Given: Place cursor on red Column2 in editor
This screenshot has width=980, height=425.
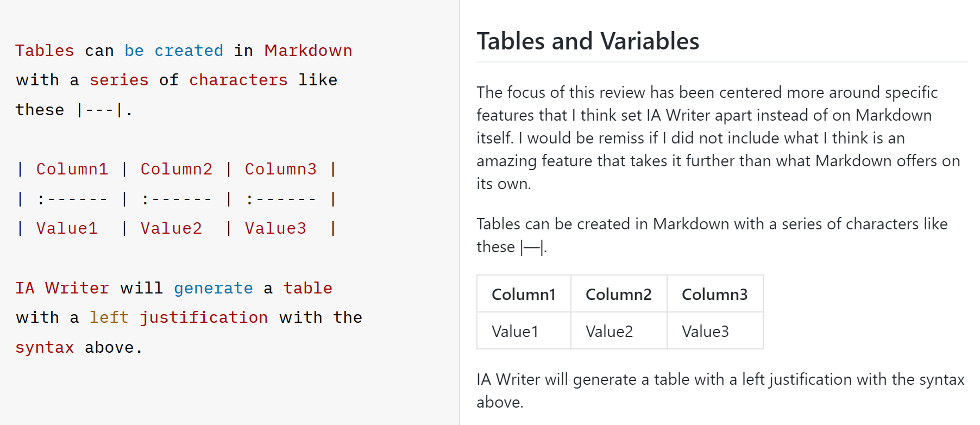Looking at the screenshot, I should [x=177, y=169].
